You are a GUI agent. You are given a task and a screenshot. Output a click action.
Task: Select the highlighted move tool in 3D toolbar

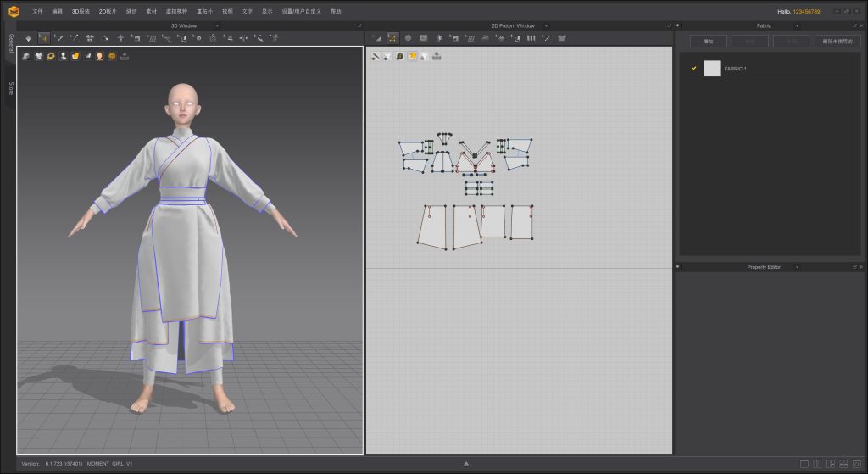[44, 38]
